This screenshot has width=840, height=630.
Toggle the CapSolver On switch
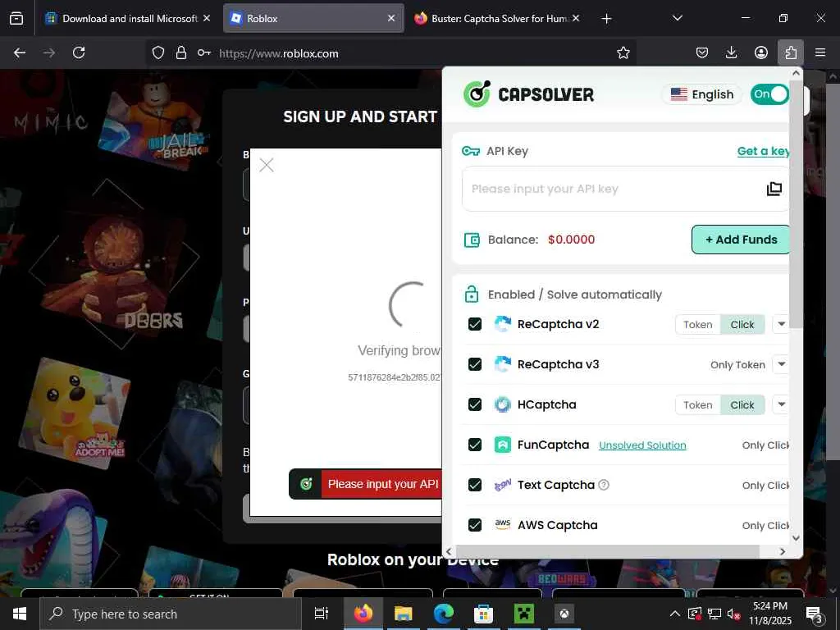pos(769,94)
